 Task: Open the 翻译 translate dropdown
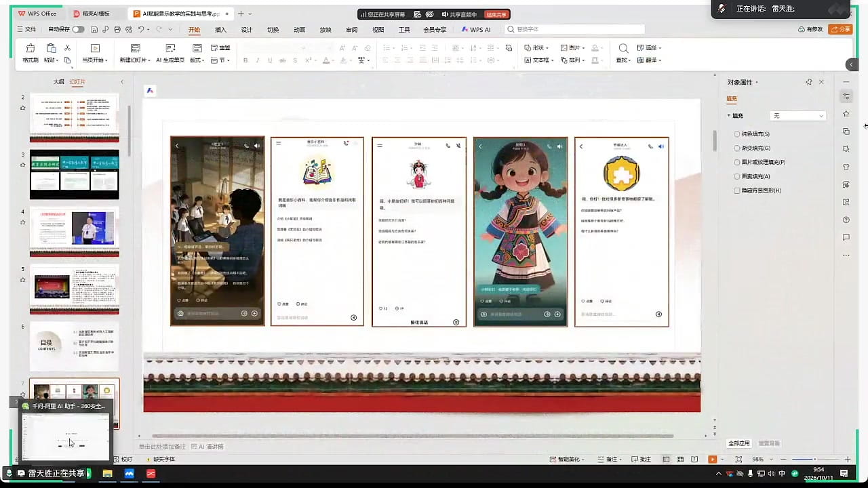click(650, 60)
